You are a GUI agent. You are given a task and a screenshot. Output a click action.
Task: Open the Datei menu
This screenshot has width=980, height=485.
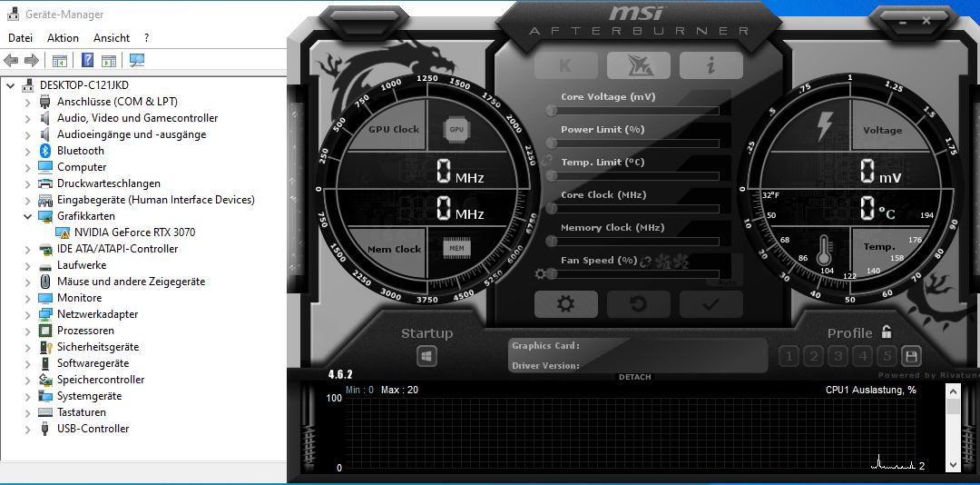coord(20,37)
